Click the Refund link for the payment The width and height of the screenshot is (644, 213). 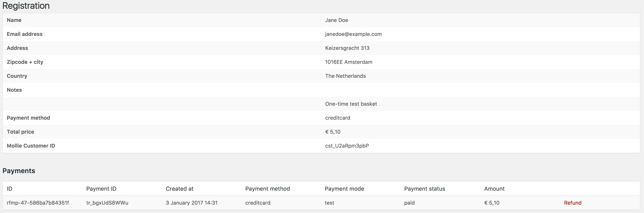coord(573,203)
